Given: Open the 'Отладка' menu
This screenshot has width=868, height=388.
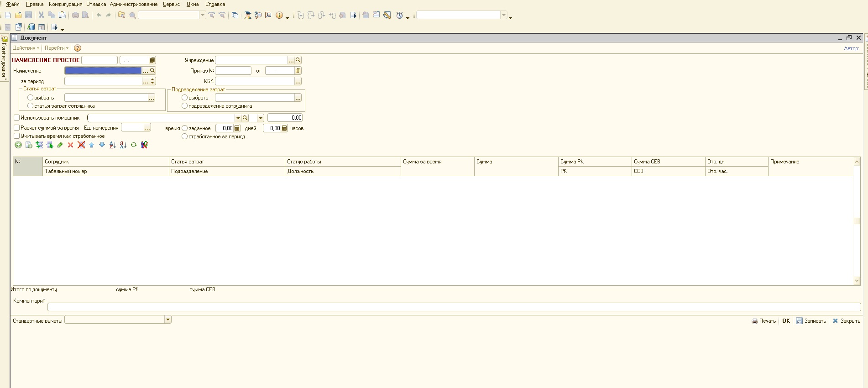Looking at the screenshot, I should pos(96,4).
